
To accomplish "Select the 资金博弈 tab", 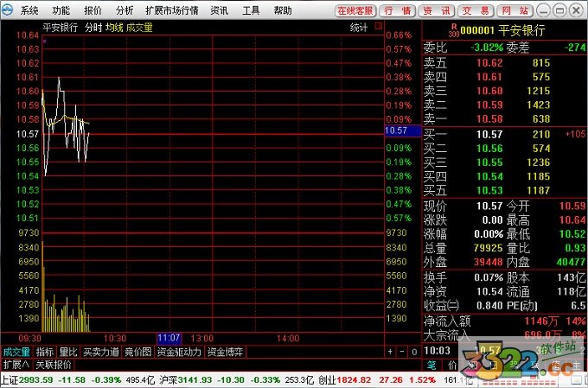I will 226,352.
